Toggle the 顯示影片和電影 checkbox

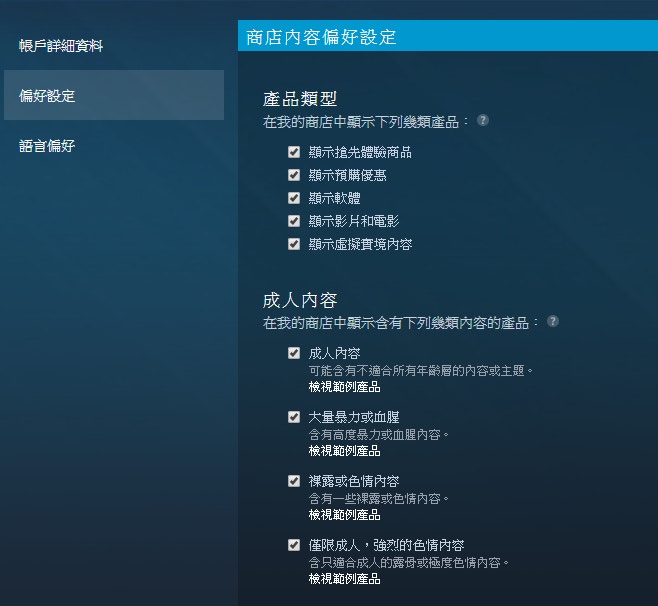click(294, 221)
